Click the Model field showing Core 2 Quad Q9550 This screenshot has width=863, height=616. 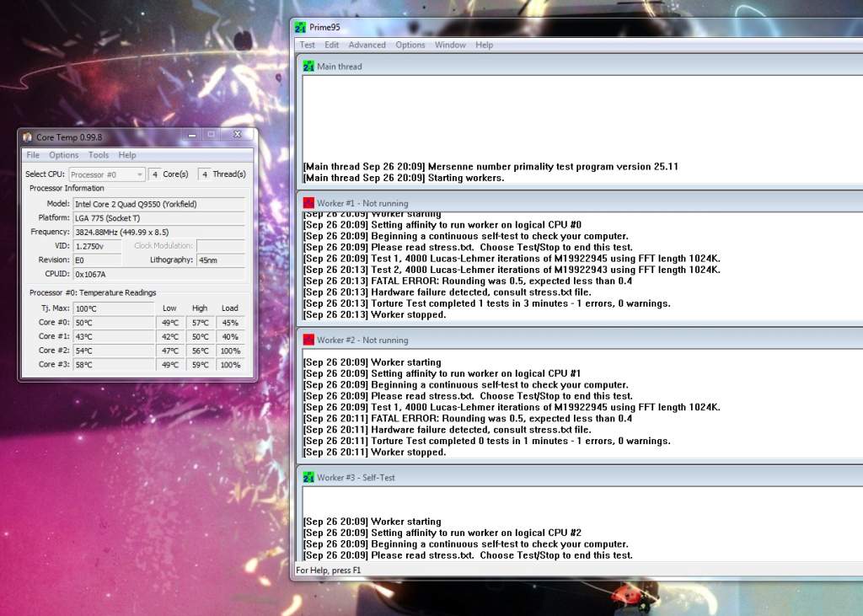click(x=159, y=204)
